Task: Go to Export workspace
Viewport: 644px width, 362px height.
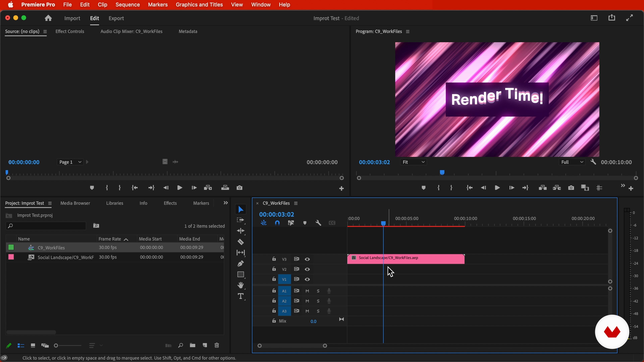Action: (x=116, y=18)
